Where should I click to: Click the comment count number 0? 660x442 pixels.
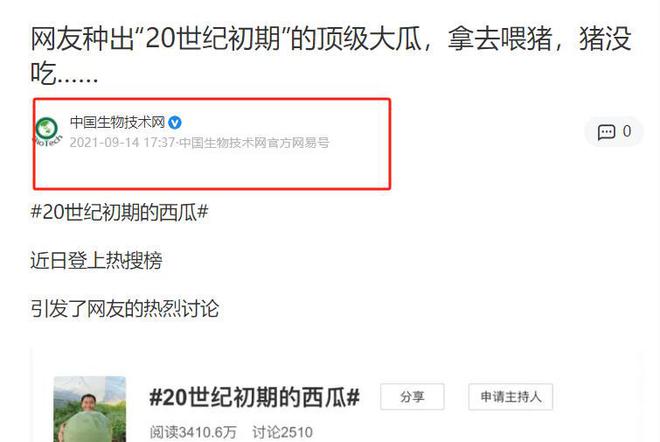tap(627, 131)
